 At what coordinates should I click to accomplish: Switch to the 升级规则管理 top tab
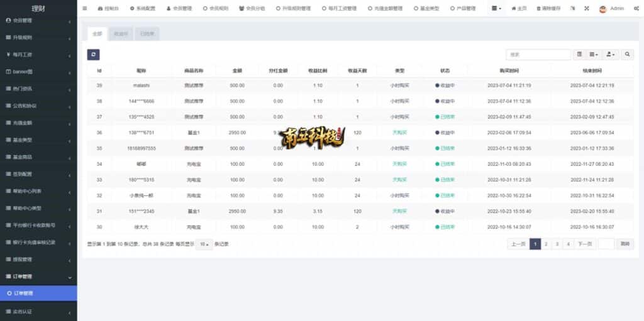click(293, 8)
